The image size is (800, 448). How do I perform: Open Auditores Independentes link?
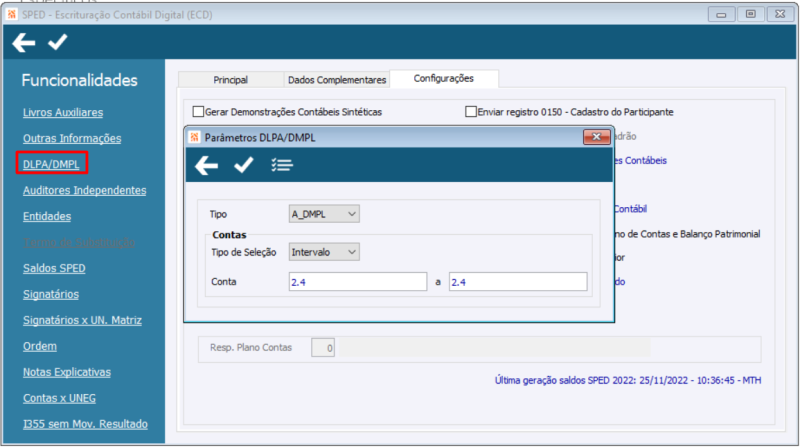[x=84, y=190]
